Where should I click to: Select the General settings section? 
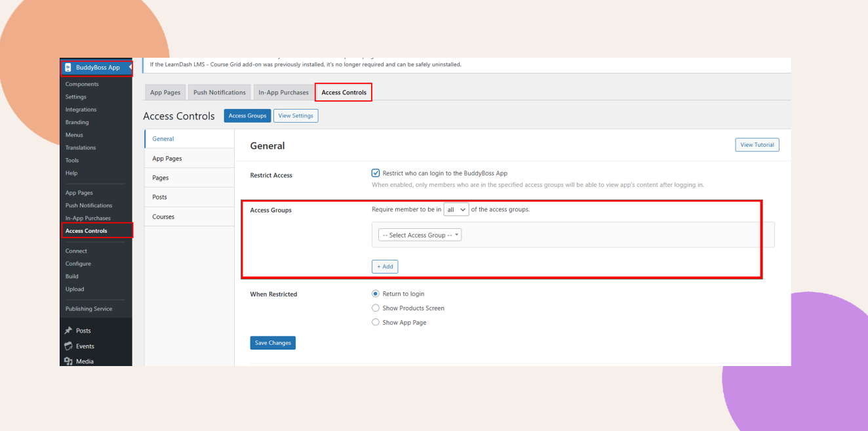tap(189, 139)
